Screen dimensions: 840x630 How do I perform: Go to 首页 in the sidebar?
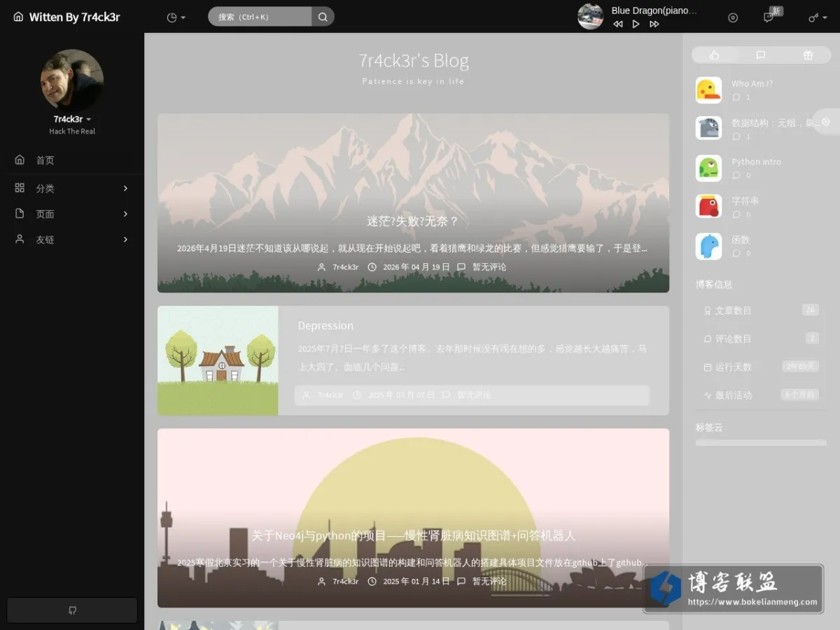(x=72, y=160)
